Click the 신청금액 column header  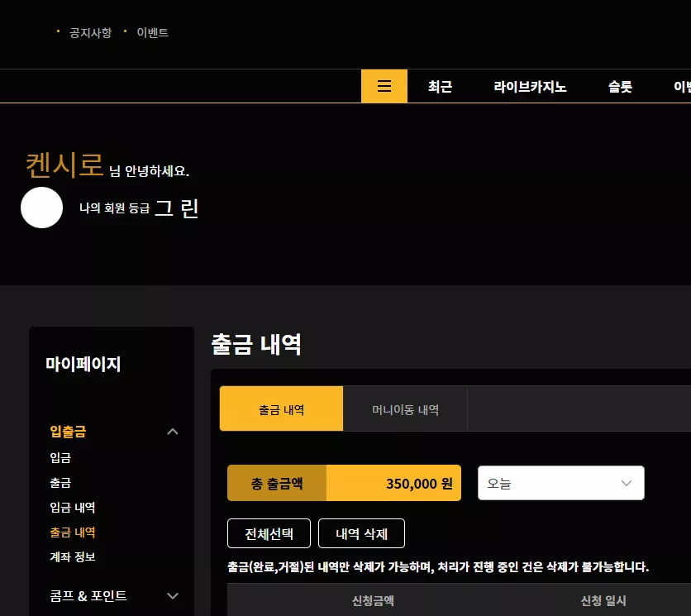373,600
